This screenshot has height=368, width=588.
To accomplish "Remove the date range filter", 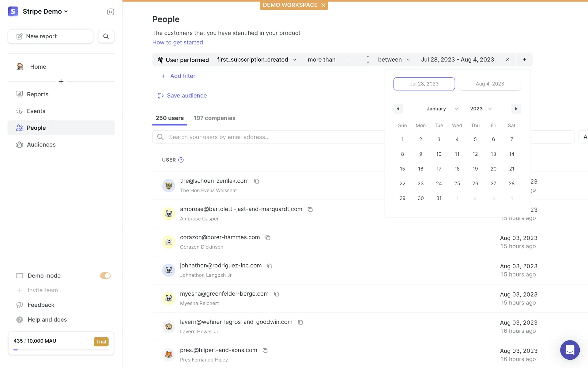I will click(x=507, y=60).
